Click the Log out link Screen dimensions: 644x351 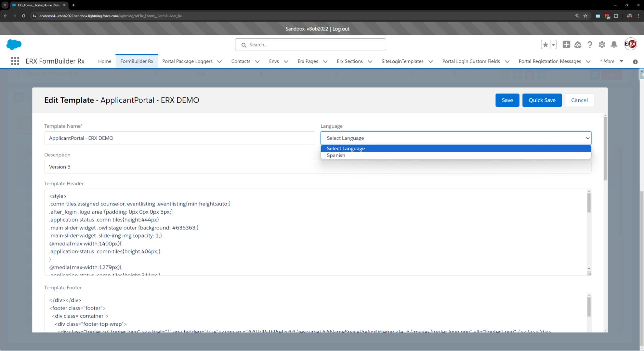[x=341, y=29]
